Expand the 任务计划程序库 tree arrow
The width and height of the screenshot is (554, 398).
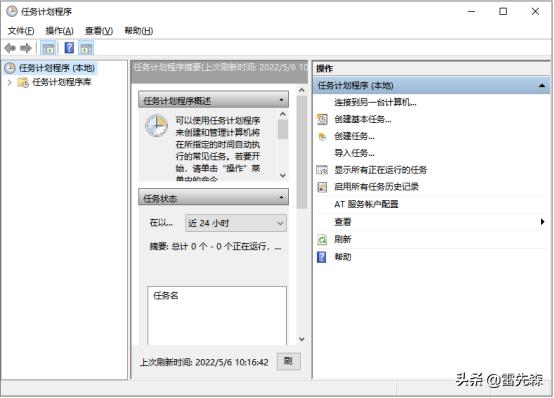pos(10,83)
